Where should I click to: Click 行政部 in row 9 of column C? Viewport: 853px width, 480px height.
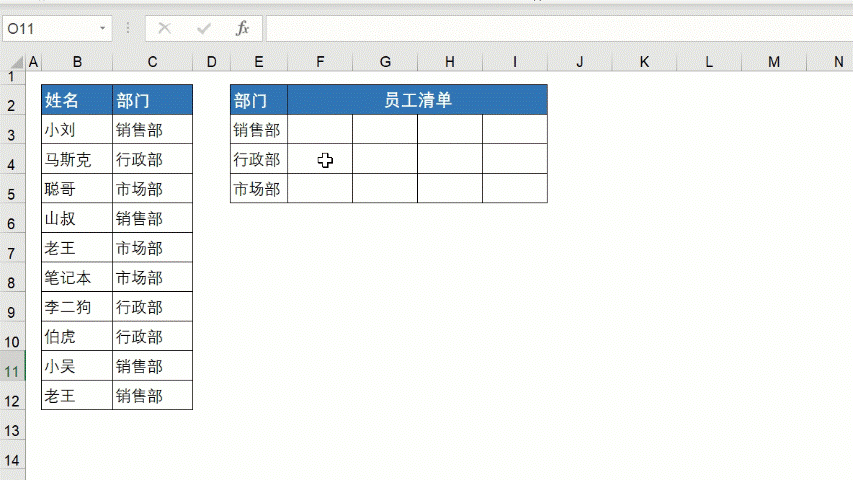[152, 306]
